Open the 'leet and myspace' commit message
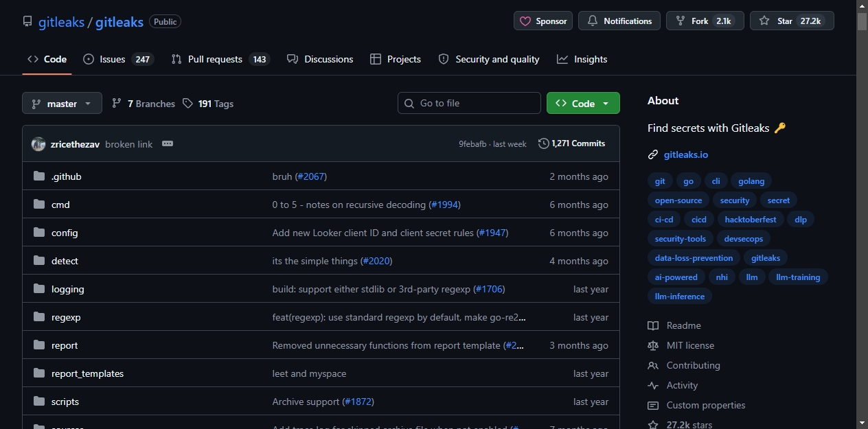868x429 pixels. click(309, 373)
